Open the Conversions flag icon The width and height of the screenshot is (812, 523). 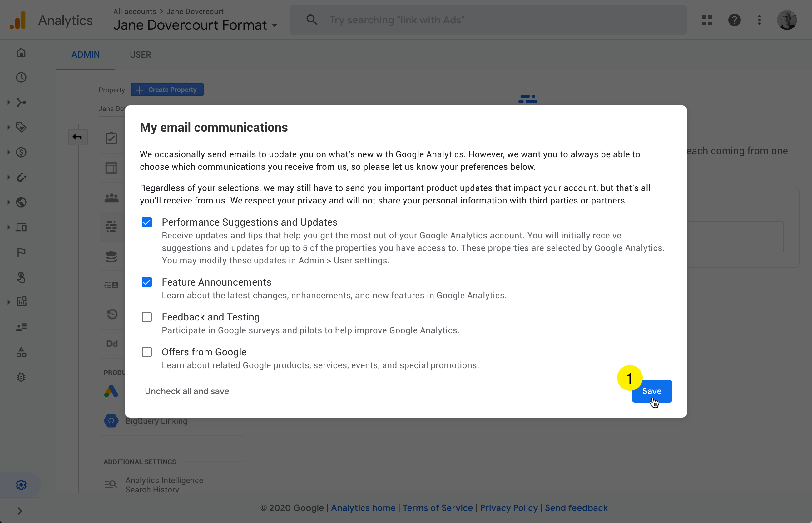(21, 252)
